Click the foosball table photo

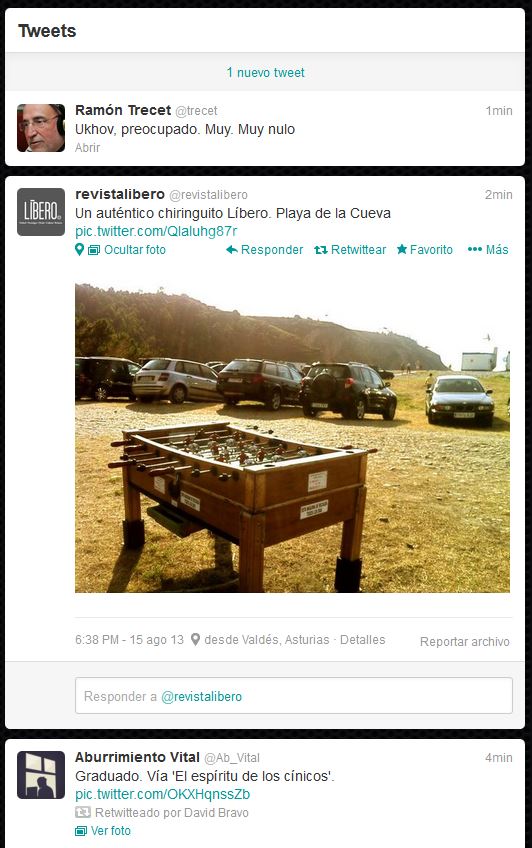pos(292,437)
